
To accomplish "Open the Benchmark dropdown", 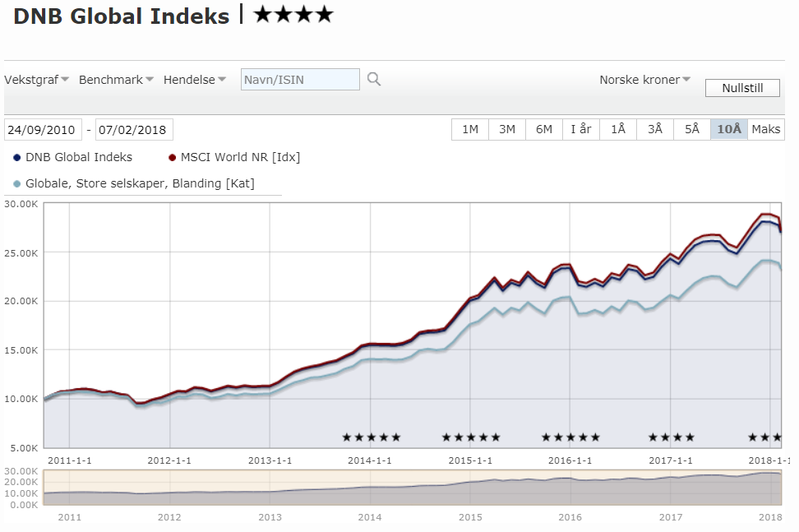I will click(x=116, y=80).
